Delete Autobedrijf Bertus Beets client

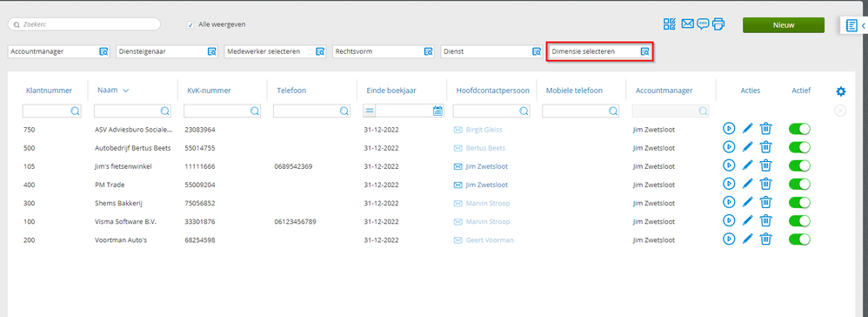(x=765, y=147)
